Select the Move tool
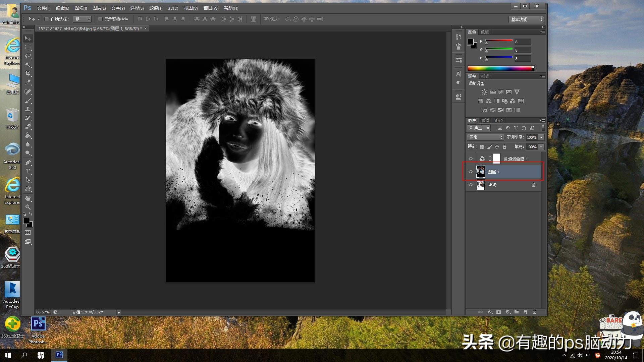The width and height of the screenshot is (644, 362). coord(28,39)
